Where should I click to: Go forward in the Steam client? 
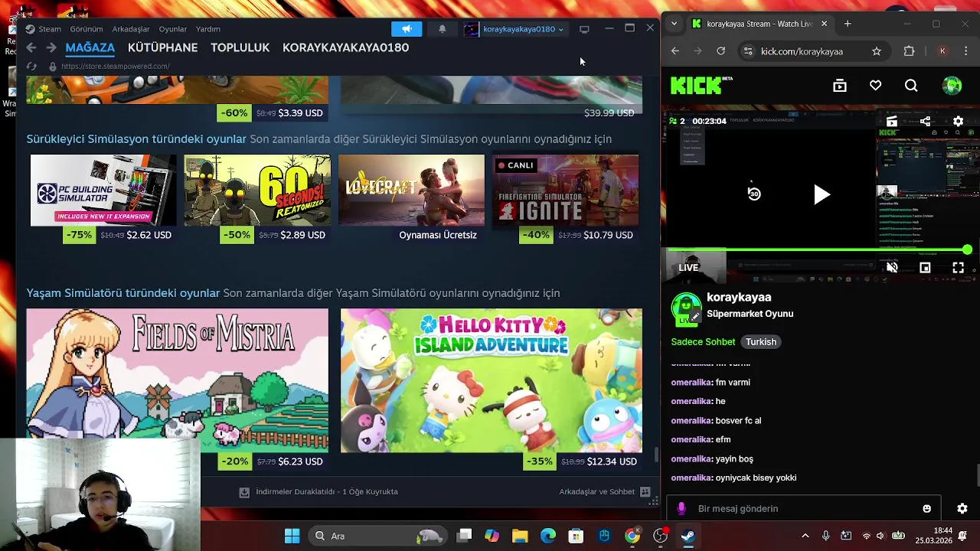click(x=51, y=47)
